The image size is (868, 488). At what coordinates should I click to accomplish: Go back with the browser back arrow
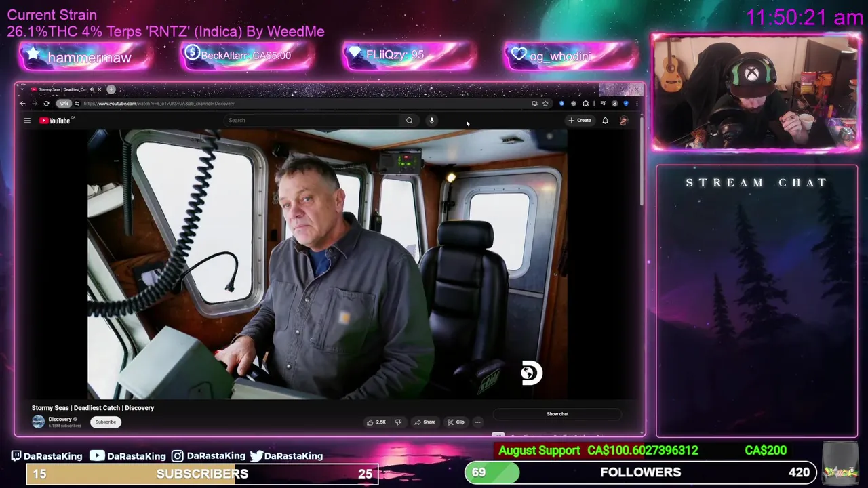point(22,104)
